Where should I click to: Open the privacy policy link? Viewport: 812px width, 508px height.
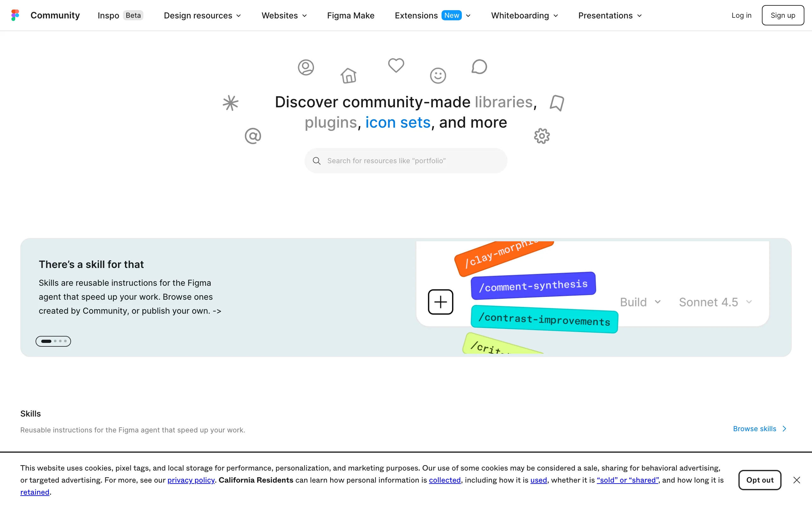pyautogui.click(x=191, y=480)
